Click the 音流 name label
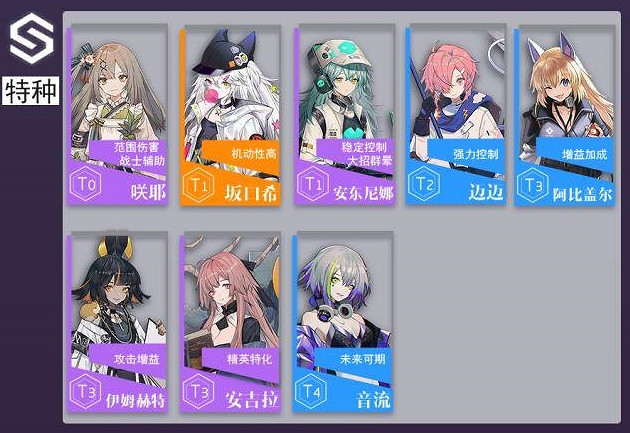 coord(373,400)
